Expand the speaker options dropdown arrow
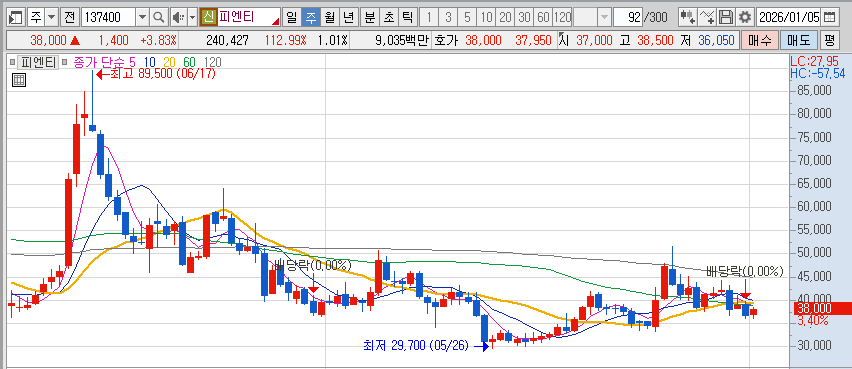The image size is (852, 369). click(192, 17)
